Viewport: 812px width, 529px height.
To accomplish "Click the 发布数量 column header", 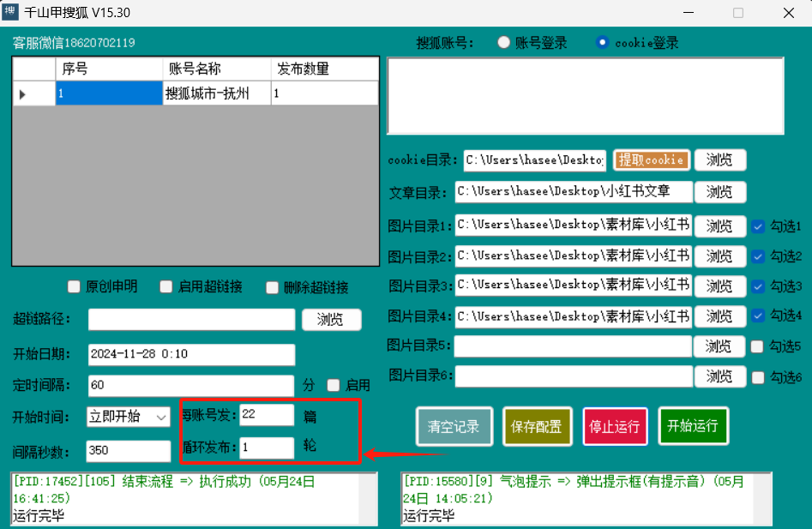I will [325, 69].
